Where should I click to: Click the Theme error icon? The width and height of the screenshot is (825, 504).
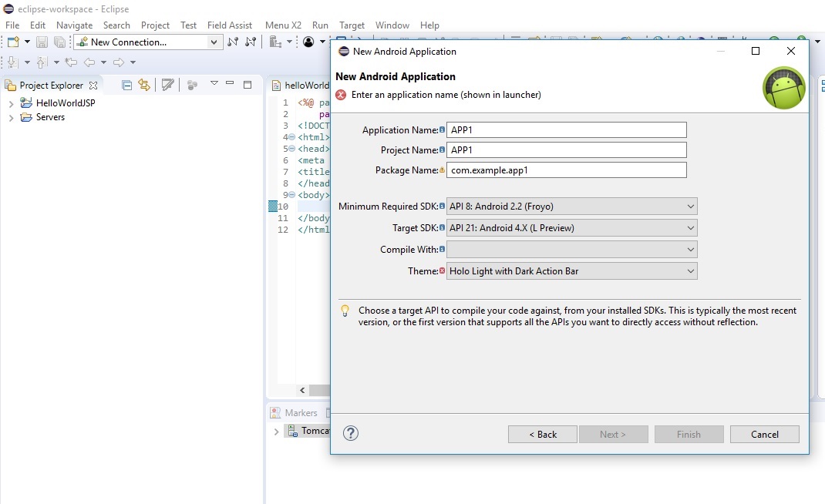442,270
